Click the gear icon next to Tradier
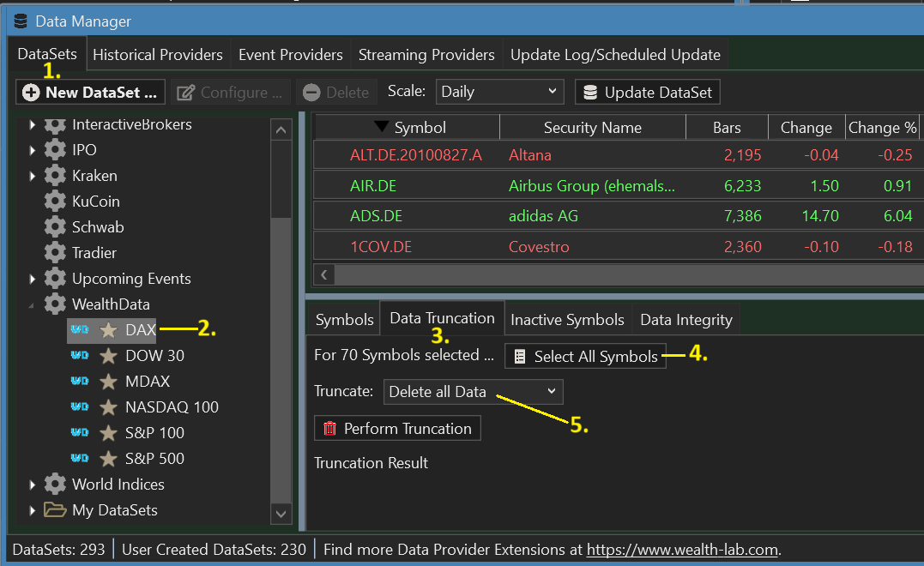This screenshot has height=566, width=924. 55,253
